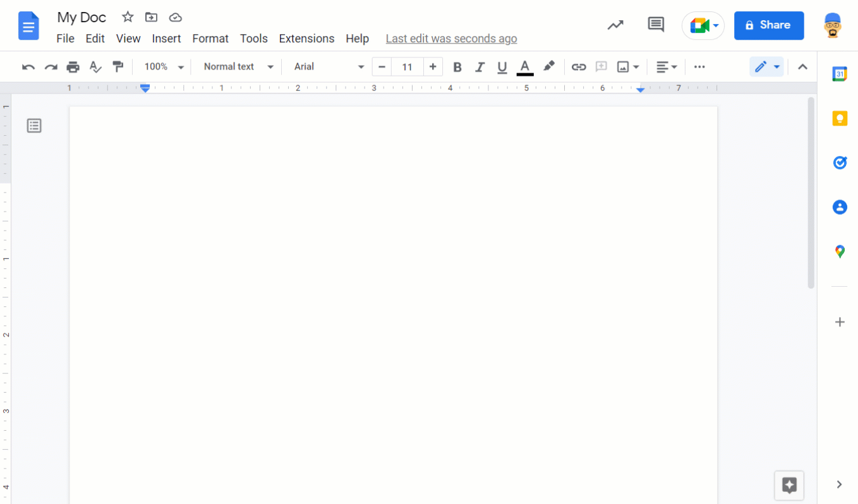Click the Explore button at bottom right
This screenshot has height=504, width=858.
tap(789, 485)
